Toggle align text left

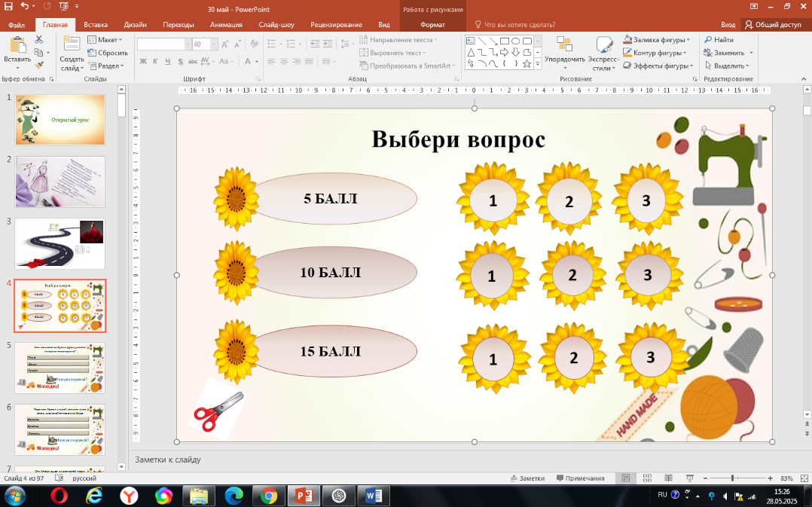click(271, 61)
